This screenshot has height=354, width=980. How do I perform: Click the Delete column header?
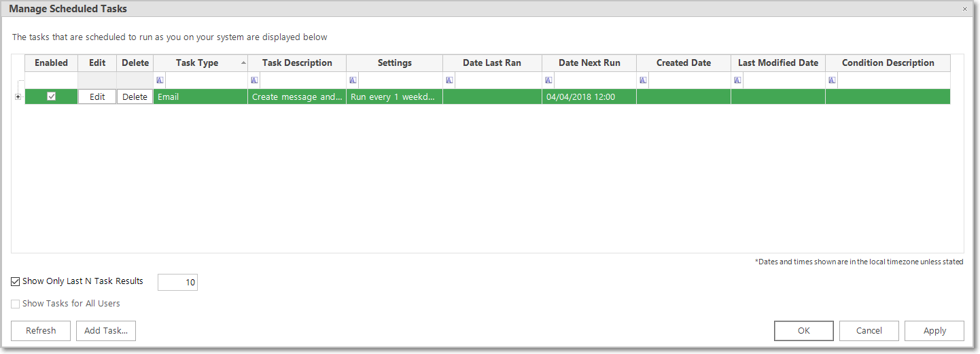point(135,63)
